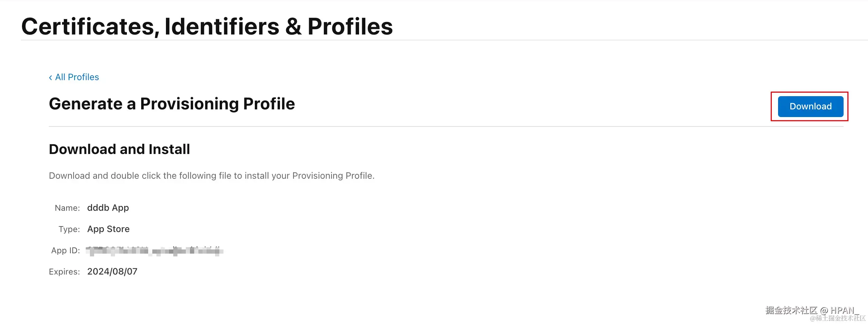Click the App ID field label

pyautogui.click(x=66, y=250)
